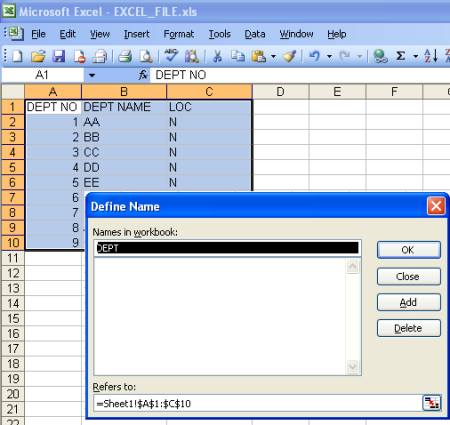Click the Save floppy disk icon

59,56
